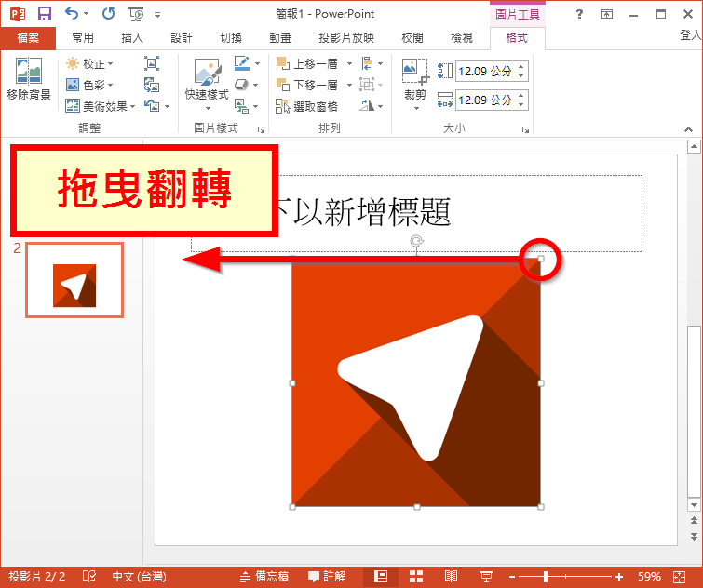
Task: Open the 美術效果 artistic effects dropdown
Action: pyautogui.click(x=101, y=106)
